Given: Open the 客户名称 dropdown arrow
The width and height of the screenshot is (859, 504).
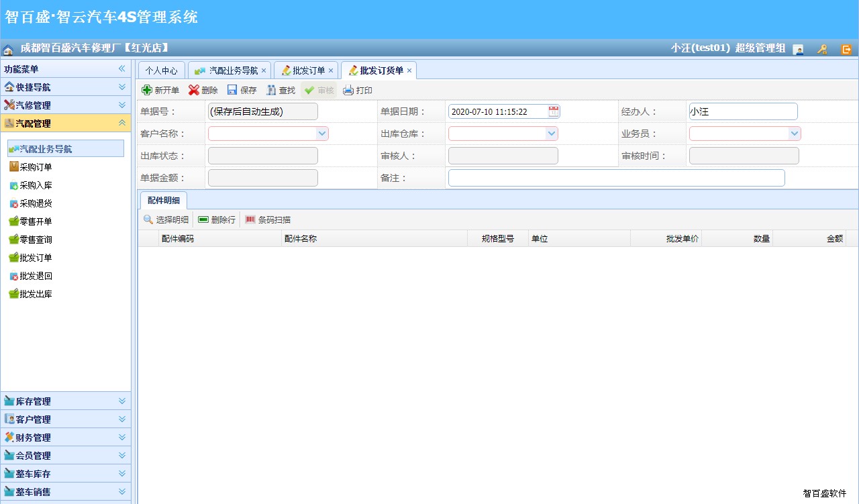Looking at the screenshot, I should tap(322, 134).
